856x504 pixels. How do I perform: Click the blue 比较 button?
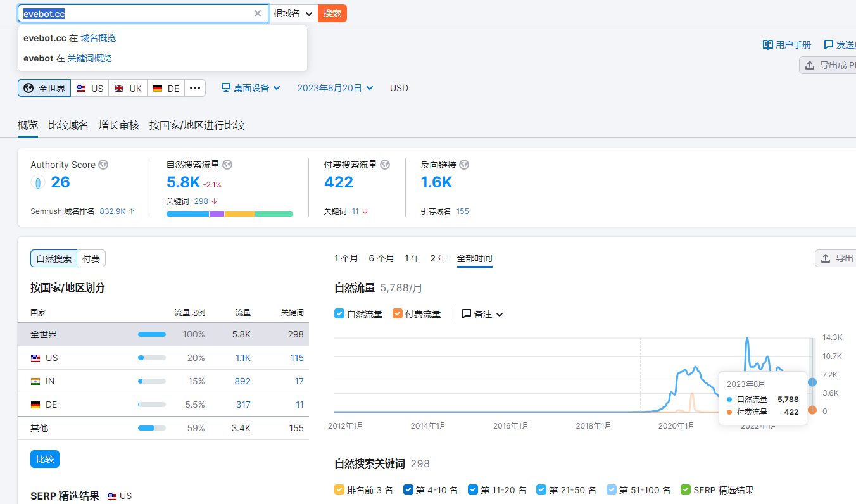(x=45, y=459)
